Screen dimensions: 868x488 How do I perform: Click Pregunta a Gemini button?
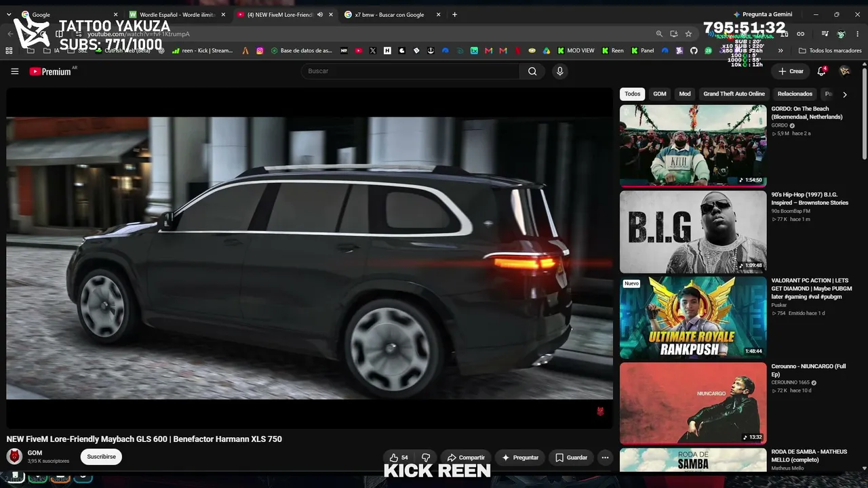(x=762, y=14)
